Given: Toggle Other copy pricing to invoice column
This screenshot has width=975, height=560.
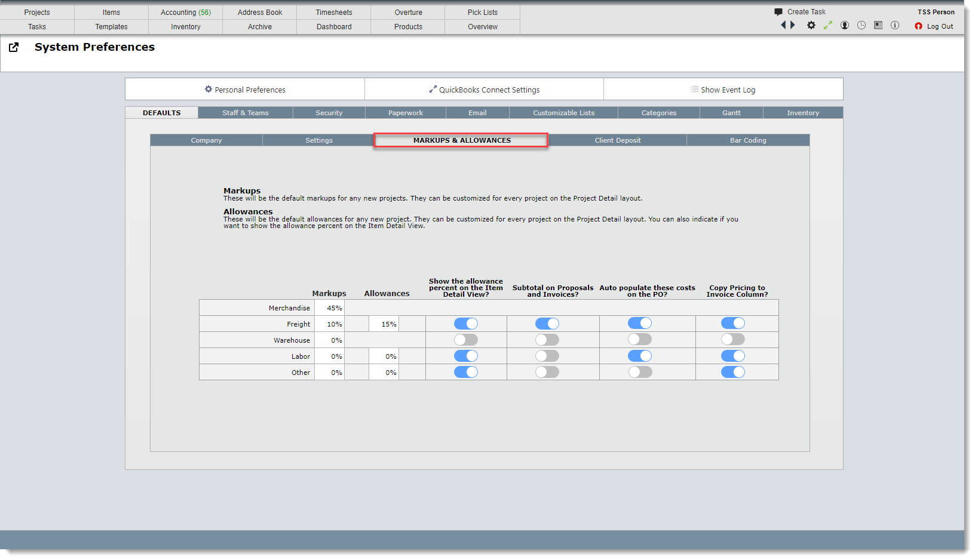Looking at the screenshot, I should tap(733, 372).
